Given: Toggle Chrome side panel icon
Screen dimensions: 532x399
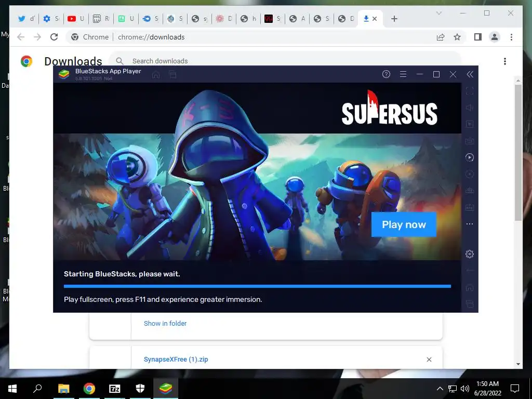Looking at the screenshot, I should pos(478,37).
